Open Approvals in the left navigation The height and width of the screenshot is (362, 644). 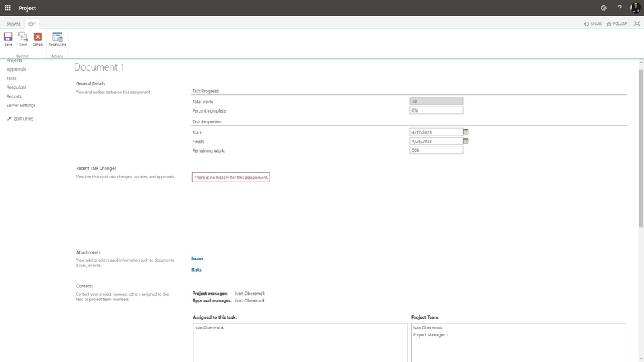pyautogui.click(x=16, y=69)
